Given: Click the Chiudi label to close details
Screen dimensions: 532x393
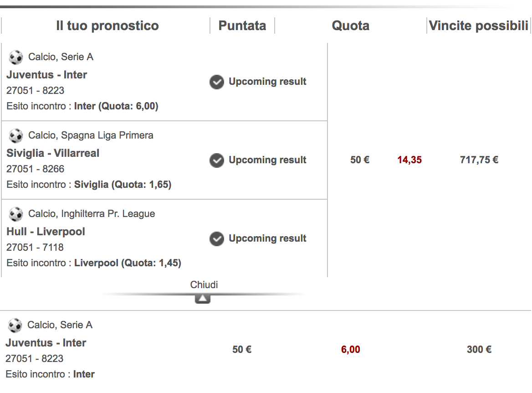Looking at the screenshot, I should pos(204,284).
